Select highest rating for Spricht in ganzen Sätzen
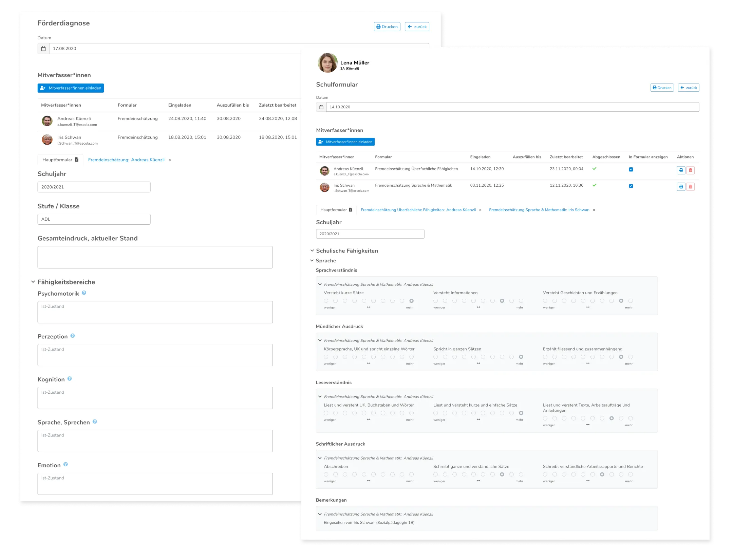This screenshot has width=733, height=560. [x=521, y=357]
